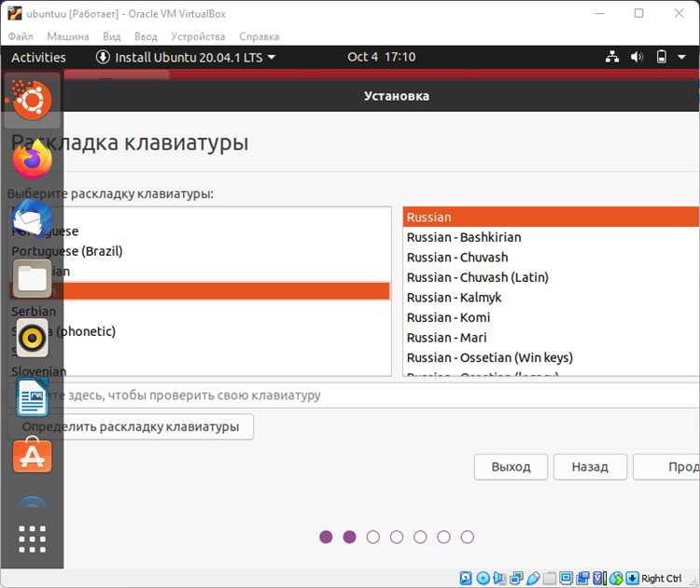Viewport: 700px width, 588px height.
Task: Select Russian - Kalmyk variant
Action: pos(552,298)
